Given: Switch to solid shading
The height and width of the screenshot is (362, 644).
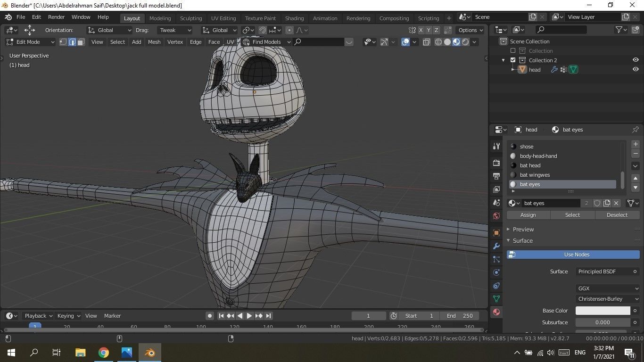Looking at the screenshot, I should click(x=447, y=42).
